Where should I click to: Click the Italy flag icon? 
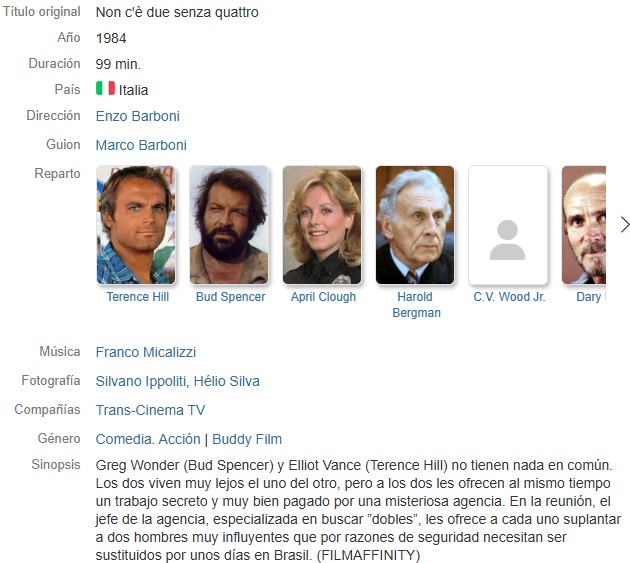105,88
